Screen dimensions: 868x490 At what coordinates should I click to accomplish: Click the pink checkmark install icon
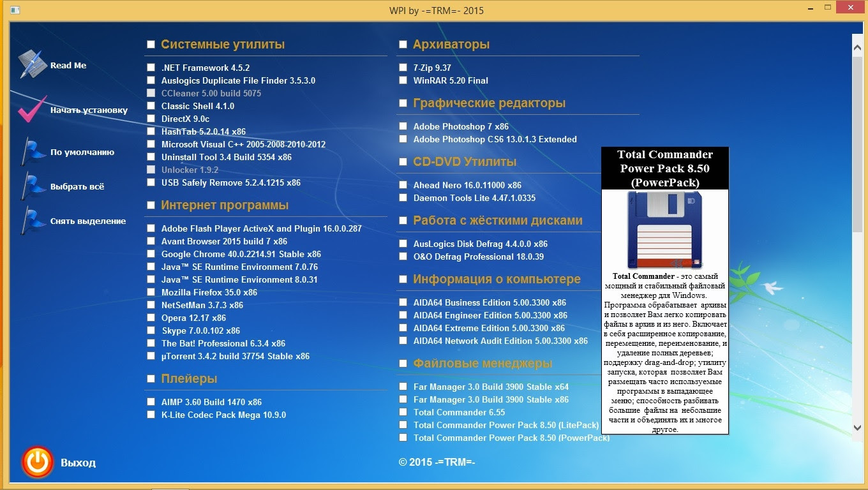(32, 109)
